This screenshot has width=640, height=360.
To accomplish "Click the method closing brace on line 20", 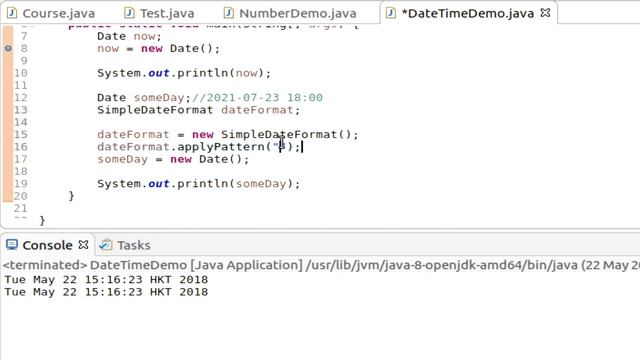I will coord(71,196).
